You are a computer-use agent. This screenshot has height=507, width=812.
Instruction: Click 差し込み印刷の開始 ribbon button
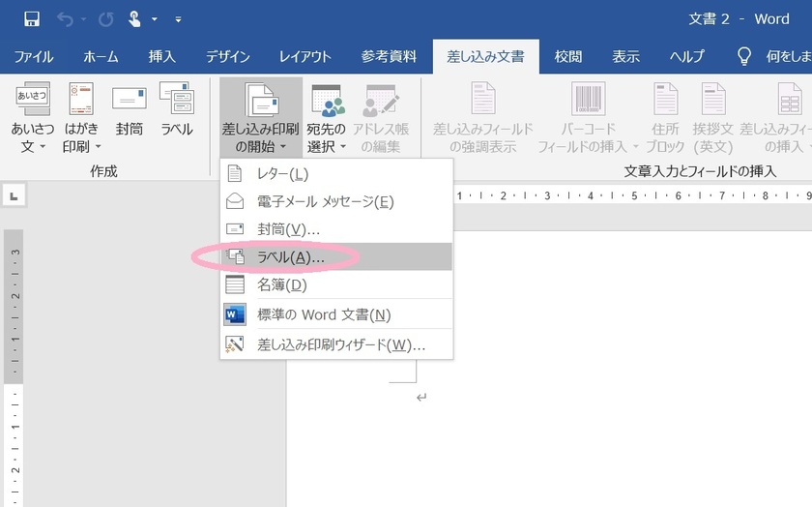point(261,118)
